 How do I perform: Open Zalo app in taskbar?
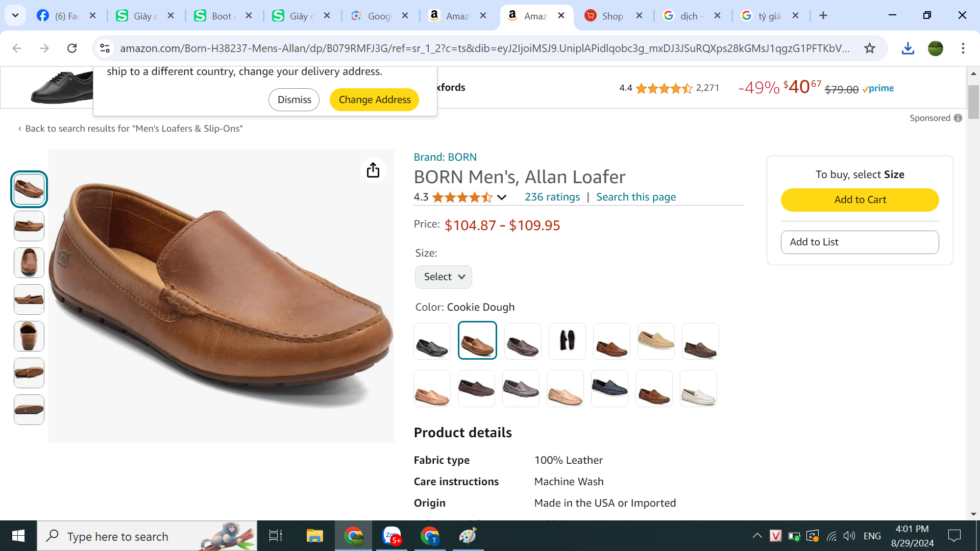pyautogui.click(x=391, y=536)
